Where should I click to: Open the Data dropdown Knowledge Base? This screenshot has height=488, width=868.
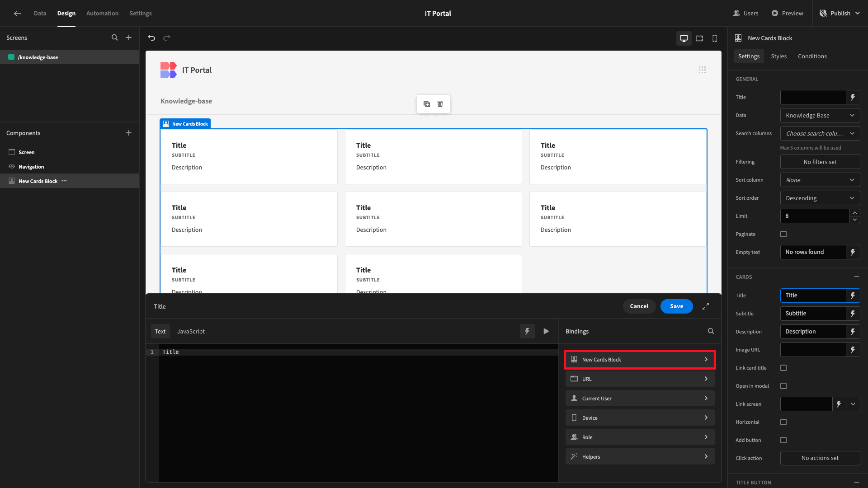point(820,115)
